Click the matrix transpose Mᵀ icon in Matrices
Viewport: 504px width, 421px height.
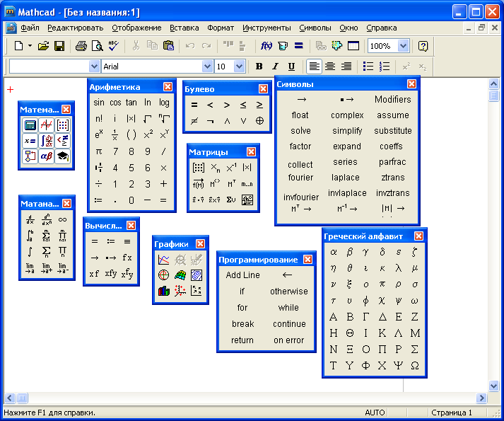tap(231, 184)
